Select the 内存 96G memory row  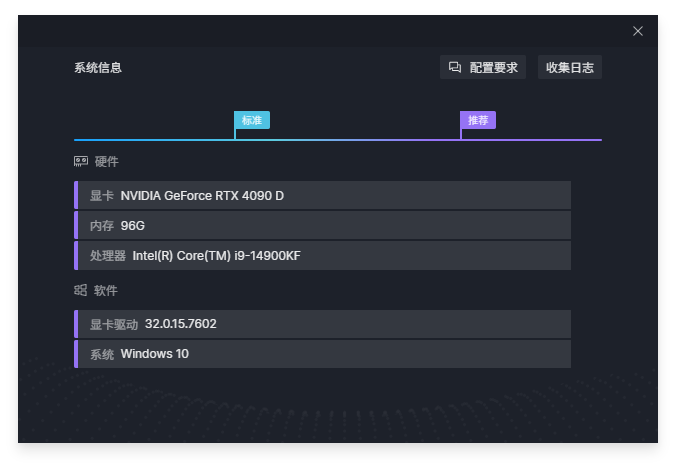click(x=322, y=225)
